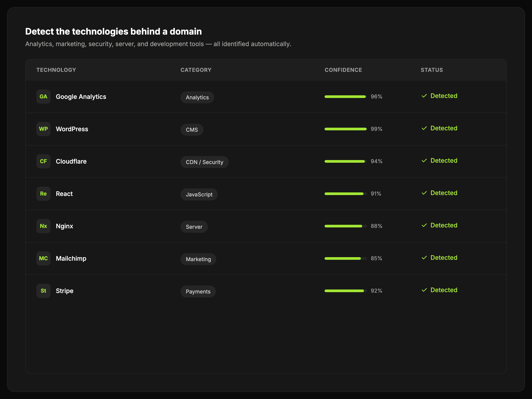Click the JavaScript category pill
Viewport: 532px width, 399px height.
point(199,194)
